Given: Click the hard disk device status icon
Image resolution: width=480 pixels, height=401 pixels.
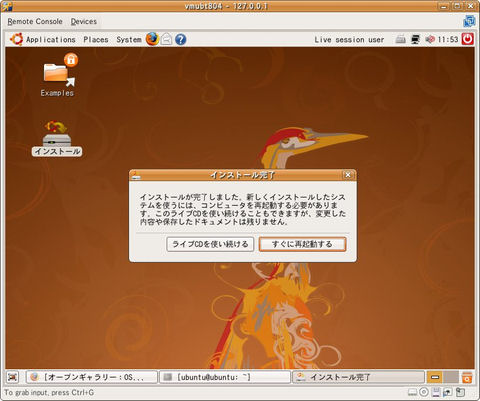Looking at the screenshot, I should [412, 392].
